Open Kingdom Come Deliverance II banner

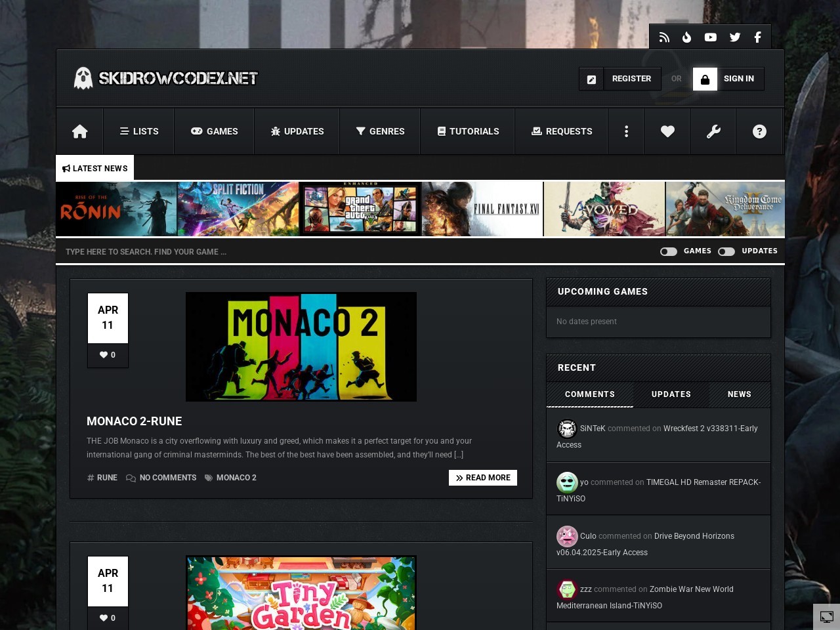click(x=725, y=209)
